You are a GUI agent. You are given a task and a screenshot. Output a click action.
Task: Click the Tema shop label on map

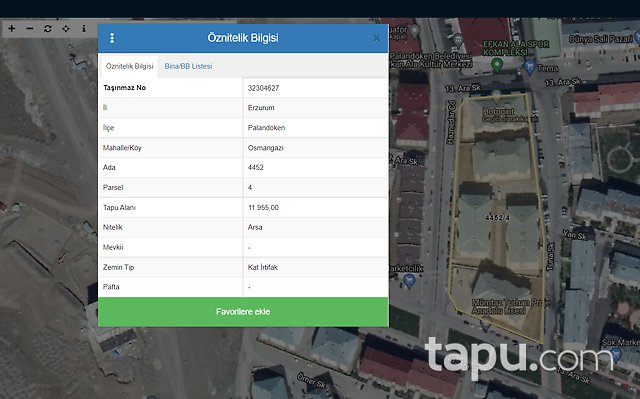[548, 69]
